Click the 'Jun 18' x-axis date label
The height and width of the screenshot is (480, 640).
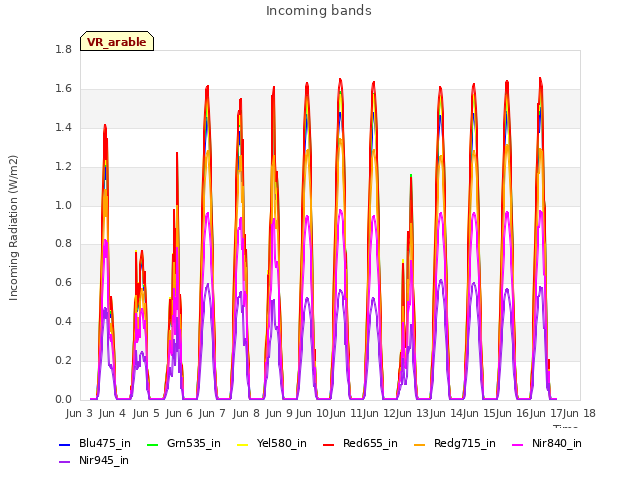(579, 413)
